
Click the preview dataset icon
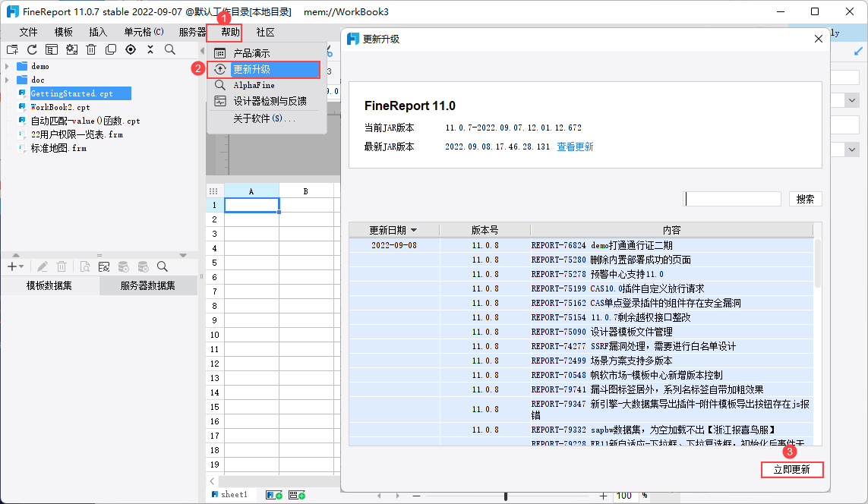tap(85, 266)
